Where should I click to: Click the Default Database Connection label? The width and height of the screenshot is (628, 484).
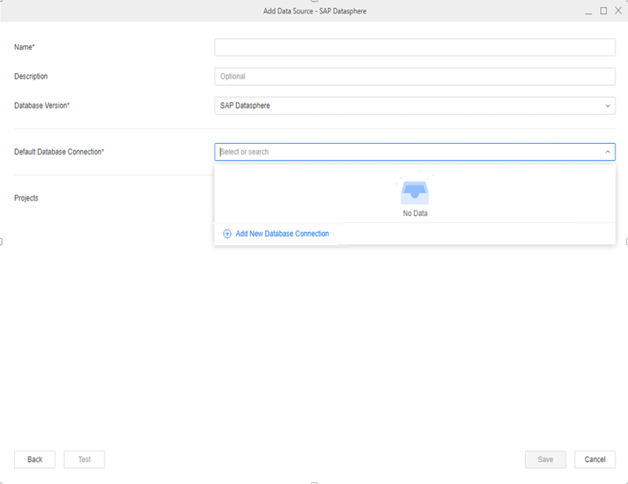59,152
